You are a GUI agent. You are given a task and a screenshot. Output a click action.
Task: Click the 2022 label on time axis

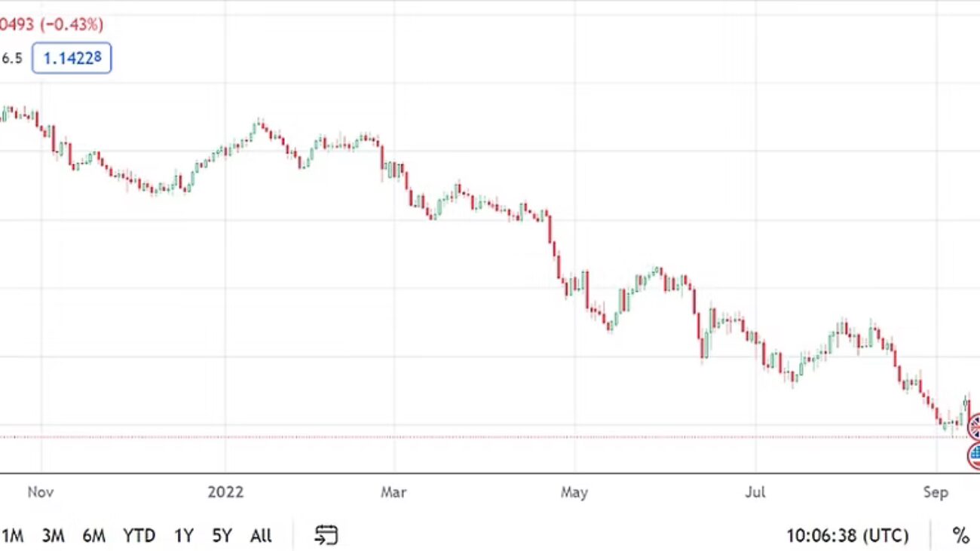(225, 492)
